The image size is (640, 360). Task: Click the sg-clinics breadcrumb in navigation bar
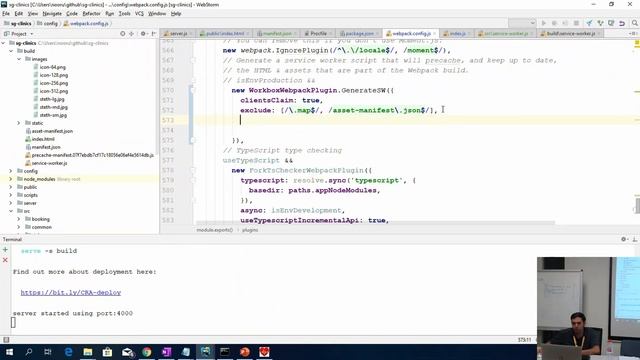coord(18,24)
